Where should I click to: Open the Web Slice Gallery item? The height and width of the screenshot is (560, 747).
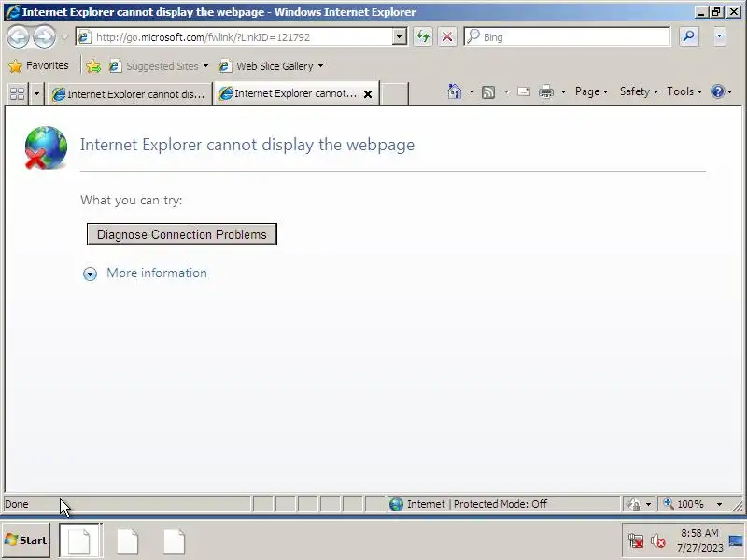pyautogui.click(x=270, y=65)
